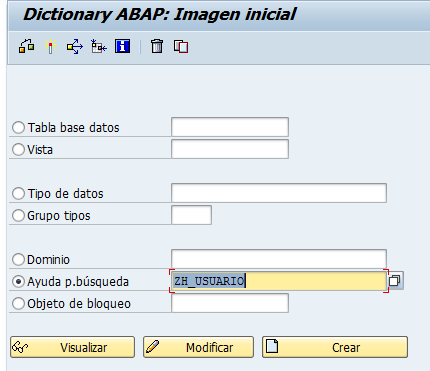Select the Grupo tipos radio button

pos(18,215)
